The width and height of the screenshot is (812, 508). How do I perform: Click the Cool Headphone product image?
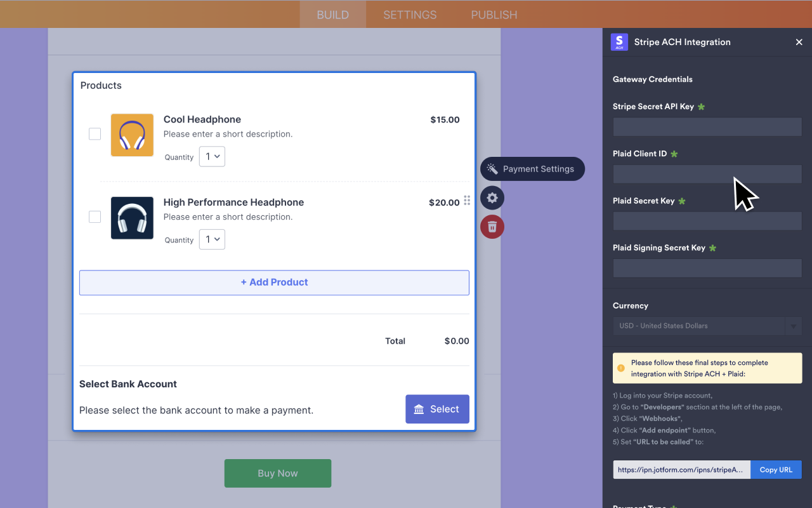pyautogui.click(x=132, y=135)
